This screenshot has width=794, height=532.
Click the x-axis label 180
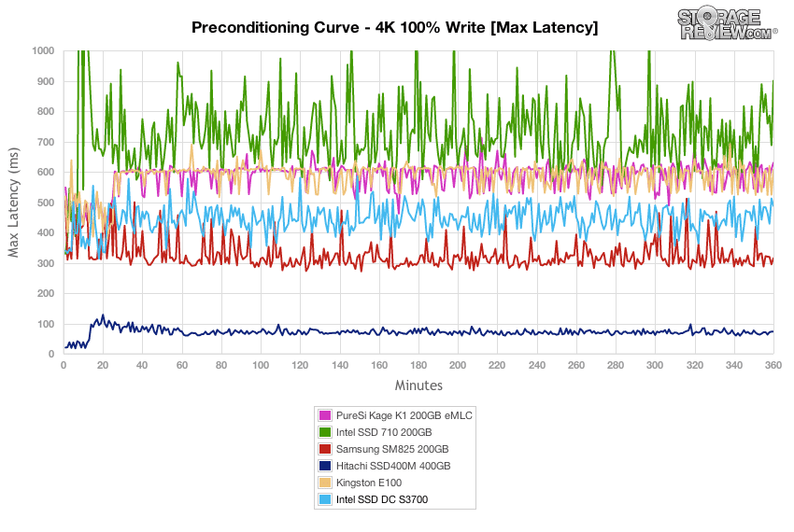click(418, 365)
